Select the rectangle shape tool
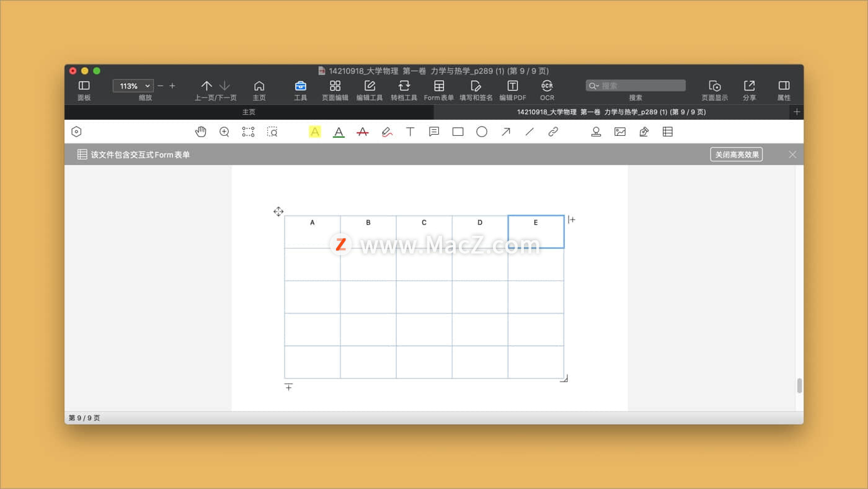868x489 pixels. (x=458, y=132)
